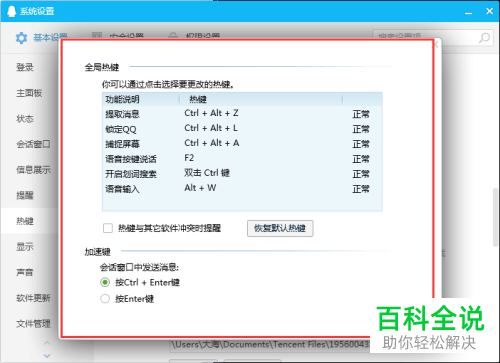Click the file path field at bottom

pyautogui.click(x=270, y=345)
